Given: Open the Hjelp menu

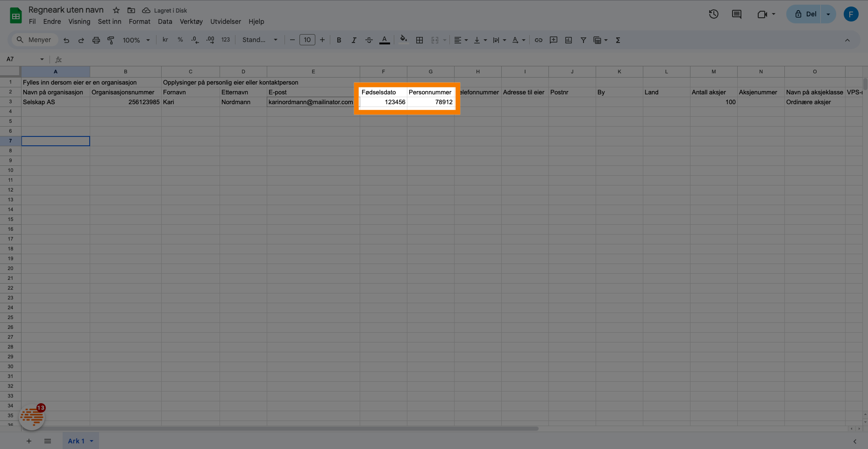Looking at the screenshot, I should (x=256, y=21).
